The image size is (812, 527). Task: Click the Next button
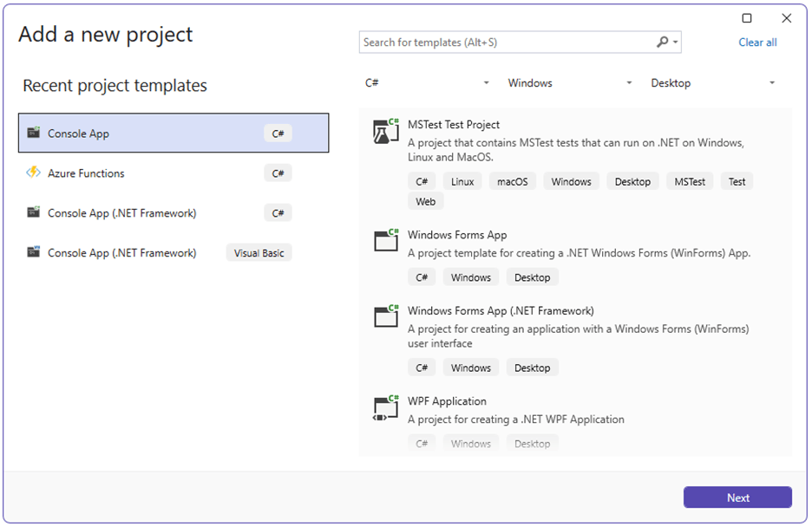click(737, 497)
